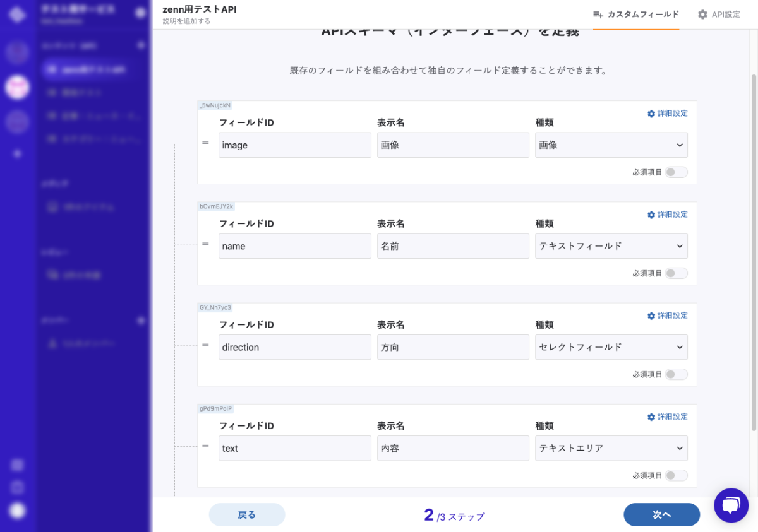
Task: Click the zenn用テストAPI title
Action: [x=200, y=9]
